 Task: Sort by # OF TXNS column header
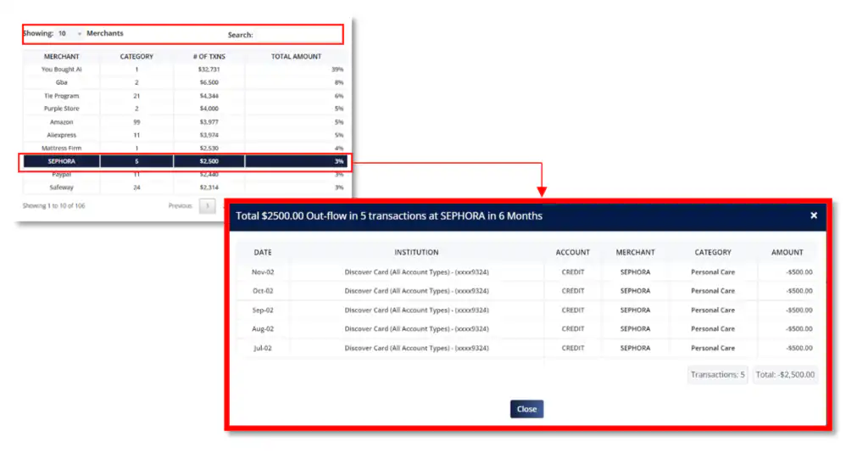point(209,57)
